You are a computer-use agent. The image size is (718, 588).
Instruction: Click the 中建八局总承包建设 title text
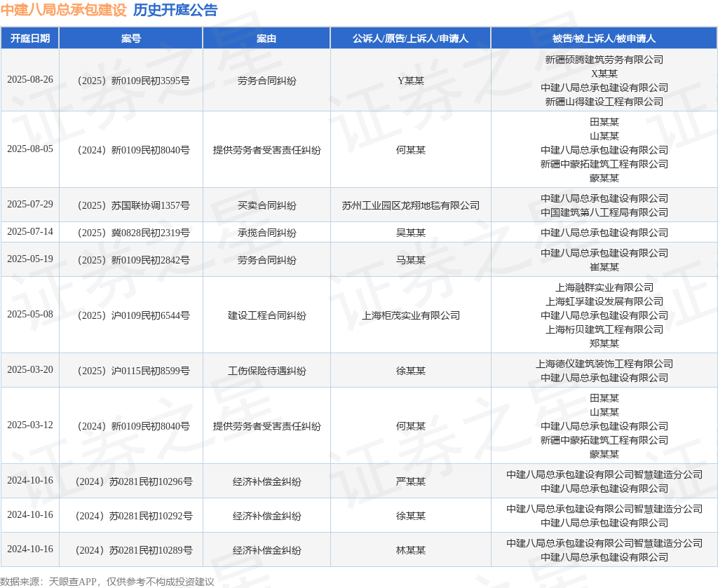click(63, 11)
